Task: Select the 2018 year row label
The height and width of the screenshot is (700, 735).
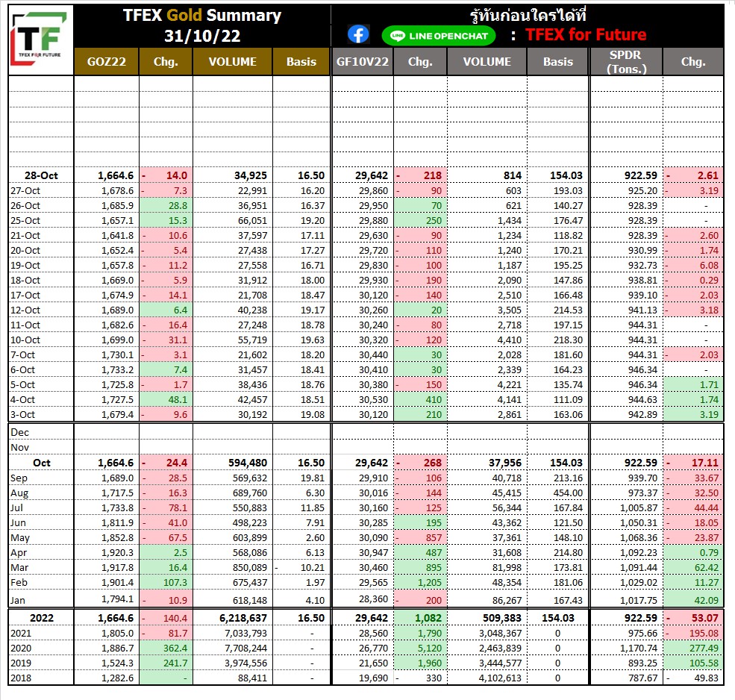Action: (21, 678)
